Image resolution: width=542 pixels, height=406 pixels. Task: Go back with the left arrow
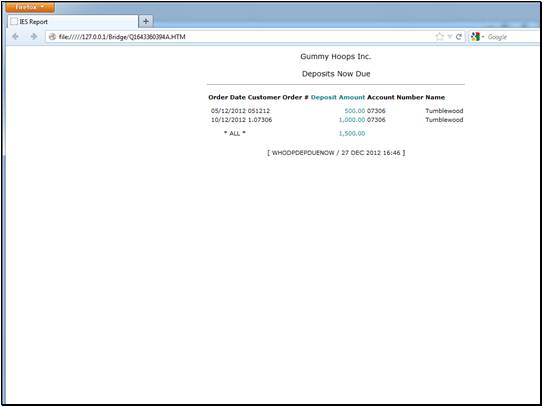point(16,37)
